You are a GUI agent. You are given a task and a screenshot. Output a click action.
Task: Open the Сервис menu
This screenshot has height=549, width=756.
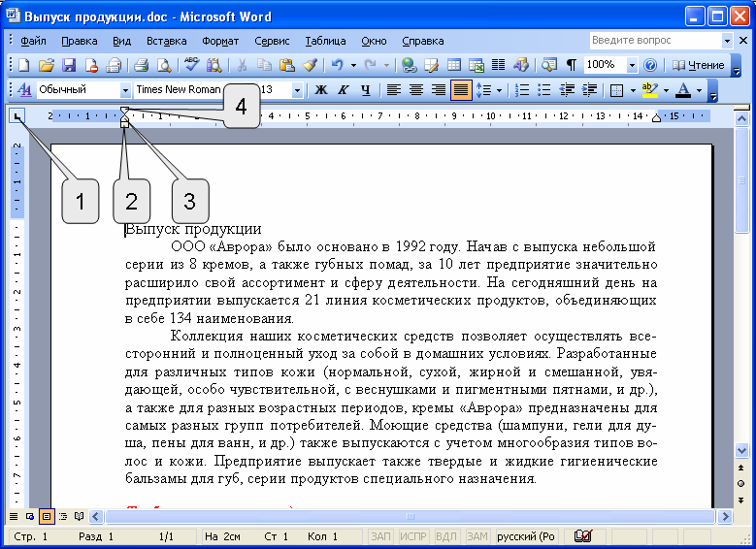(x=272, y=41)
